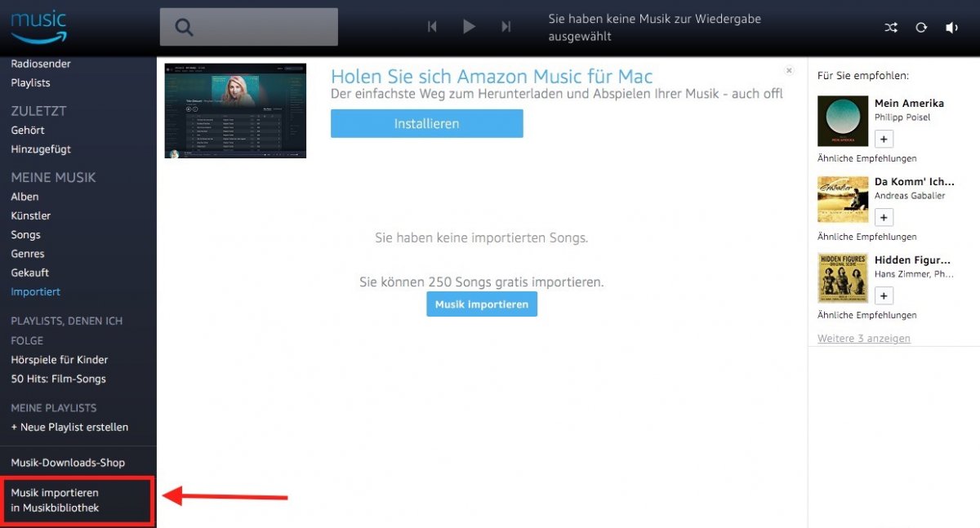Open Ähnliche Empfehlungen under Hidden Figures
Image resolution: width=980 pixels, height=528 pixels.
click(867, 315)
